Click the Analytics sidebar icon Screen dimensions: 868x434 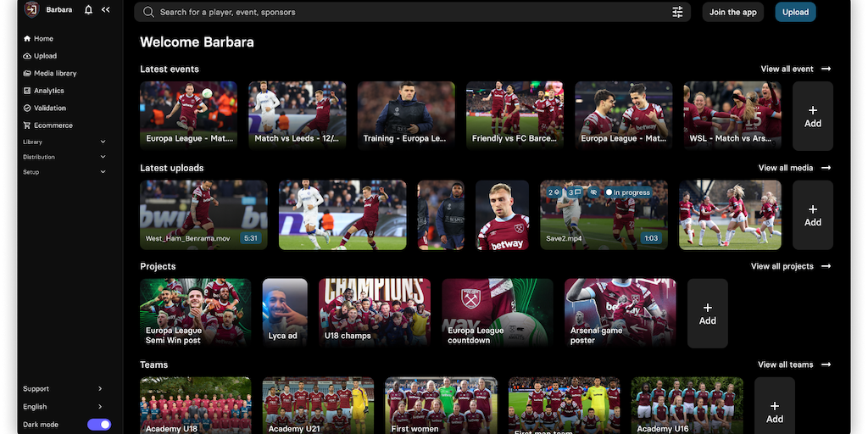pyautogui.click(x=27, y=91)
